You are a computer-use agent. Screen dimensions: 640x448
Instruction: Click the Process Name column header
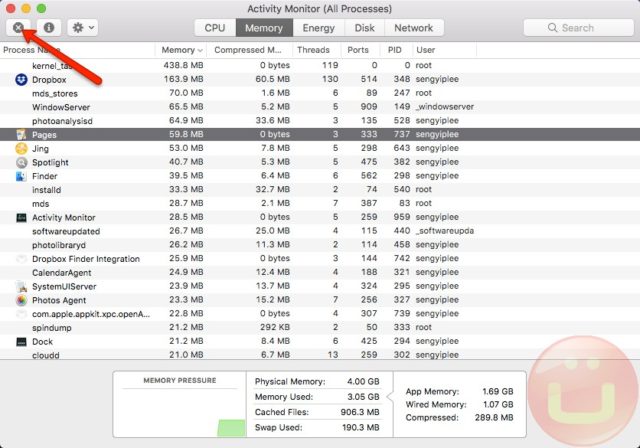[x=78, y=50]
